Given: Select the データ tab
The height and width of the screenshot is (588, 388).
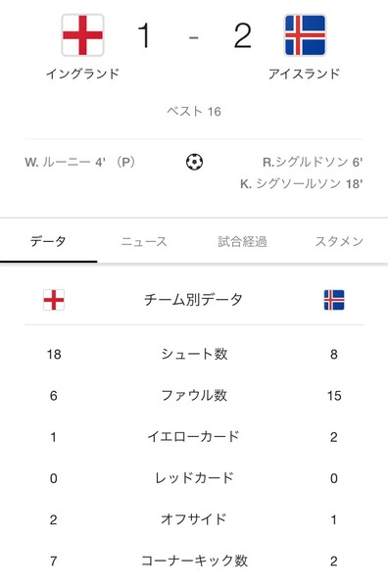Looking at the screenshot, I should click(48, 241).
